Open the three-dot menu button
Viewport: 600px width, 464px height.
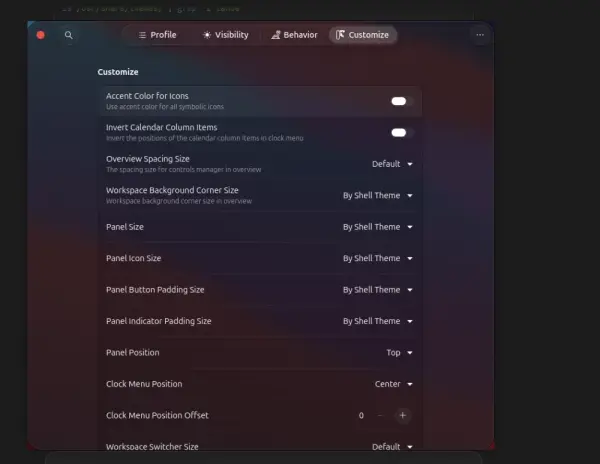pos(480,35)
